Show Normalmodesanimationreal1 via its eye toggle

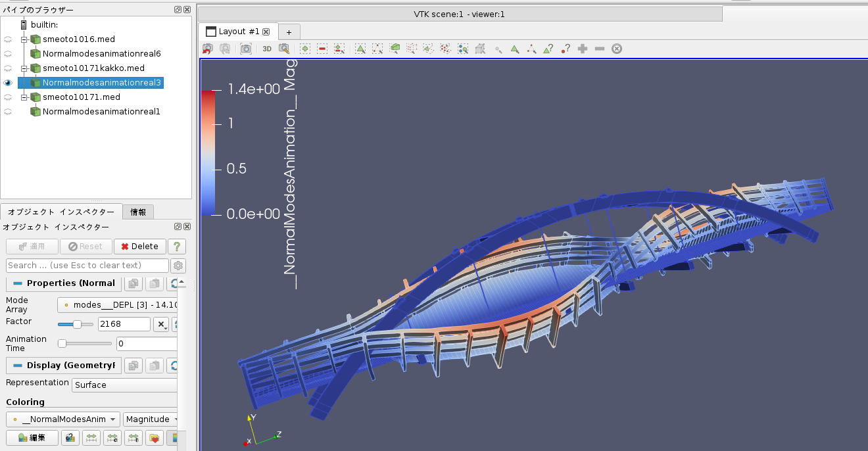8,112
